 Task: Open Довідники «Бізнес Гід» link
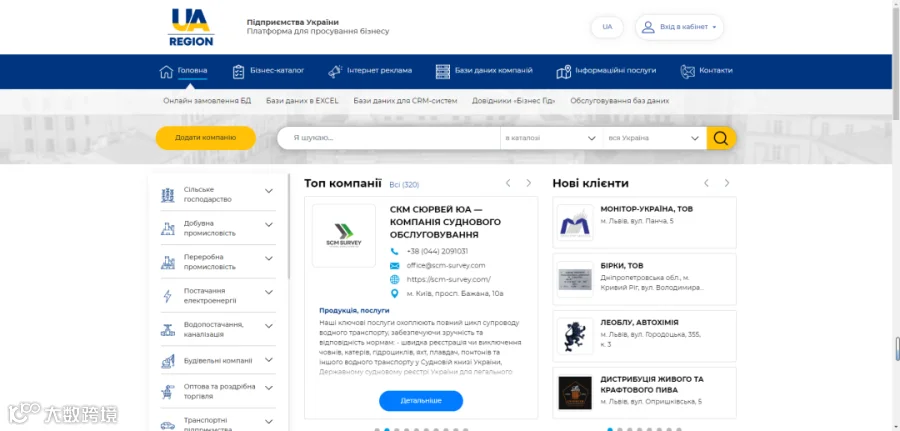[514, 100]
